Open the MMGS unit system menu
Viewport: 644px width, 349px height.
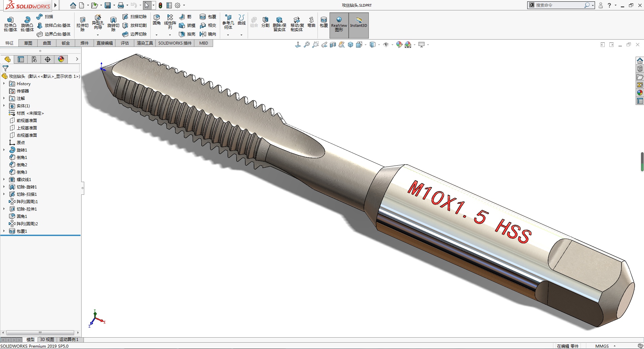[x=605, y=346]
